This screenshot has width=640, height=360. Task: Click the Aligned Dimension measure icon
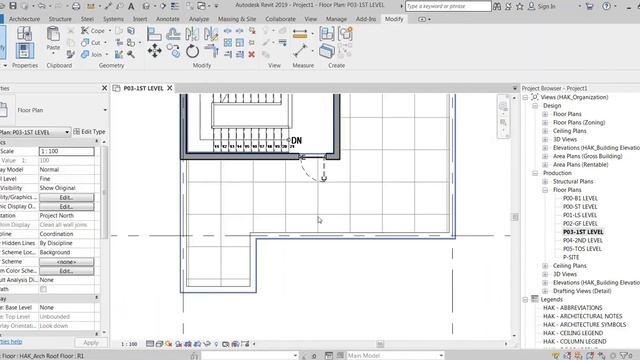(x=300, y=34)
